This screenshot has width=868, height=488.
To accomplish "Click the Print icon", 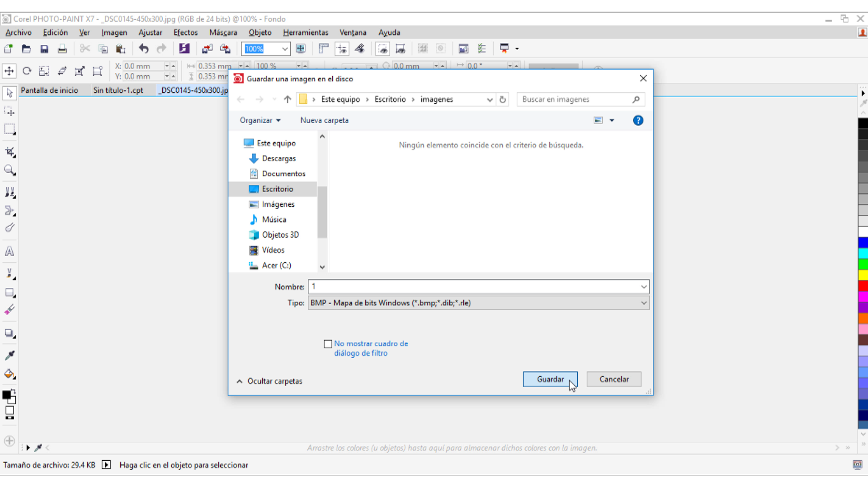I will (62, 49).
